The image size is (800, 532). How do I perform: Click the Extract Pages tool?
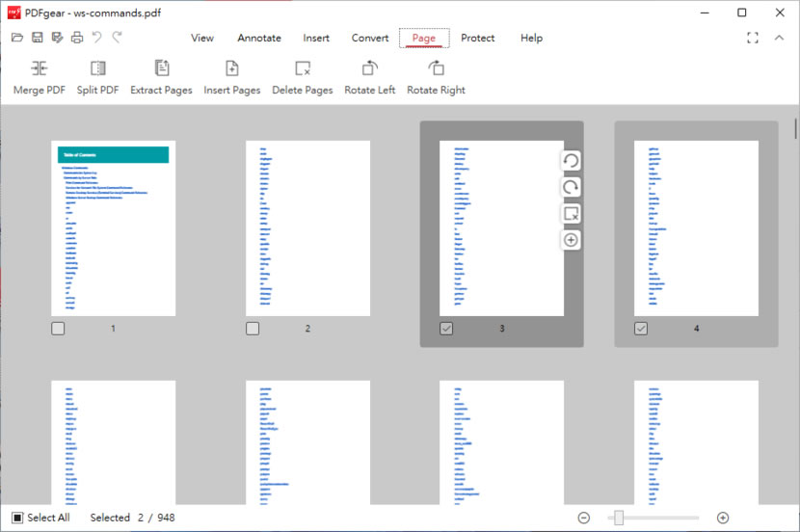point(161,77)
